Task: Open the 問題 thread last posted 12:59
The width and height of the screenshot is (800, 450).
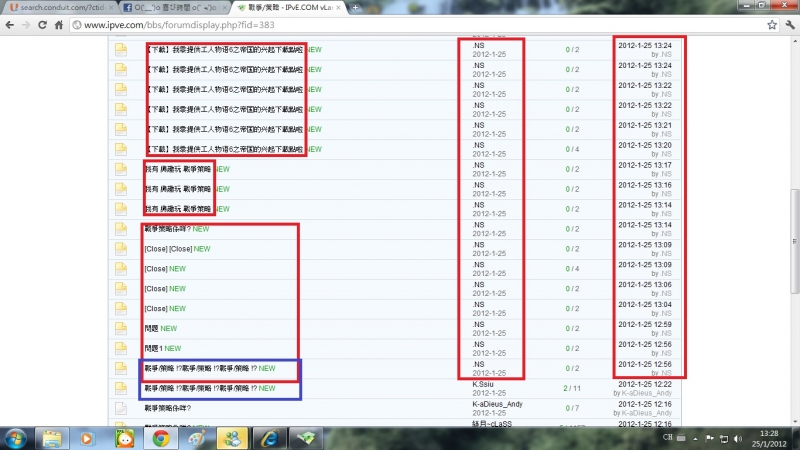Action: (x=152, y=329)
